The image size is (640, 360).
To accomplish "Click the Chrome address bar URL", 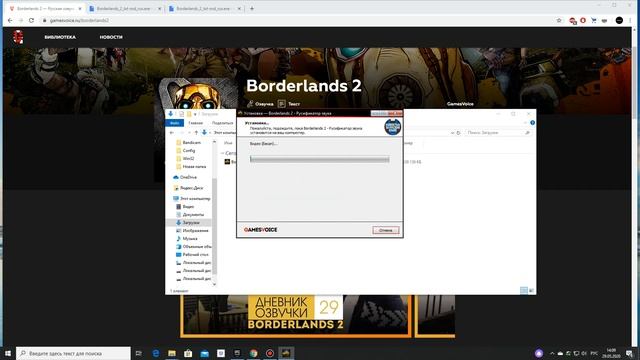I will (x=79, y=20).
